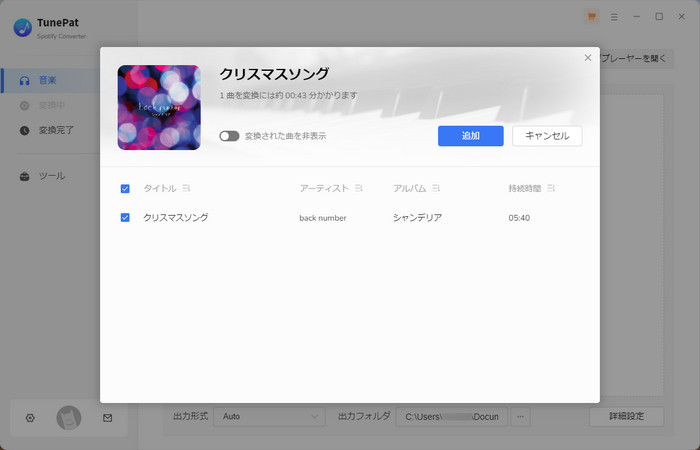
Task: Minimize the TunePat window
Action: [x=637, y=17]
